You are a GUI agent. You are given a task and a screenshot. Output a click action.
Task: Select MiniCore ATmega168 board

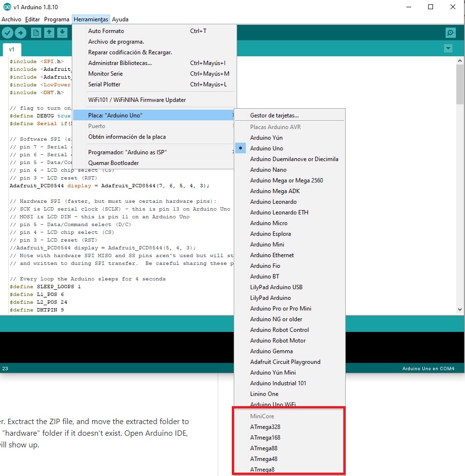tap(290, 437)
